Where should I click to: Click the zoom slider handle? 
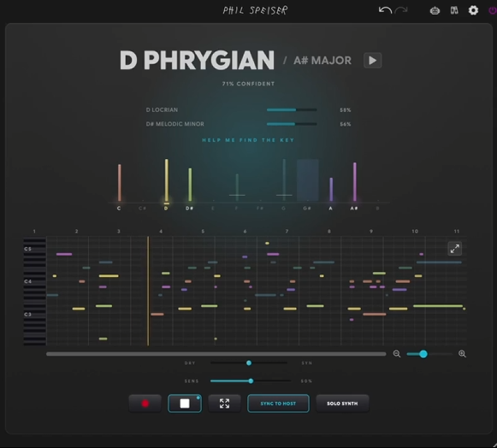[423, 354]
